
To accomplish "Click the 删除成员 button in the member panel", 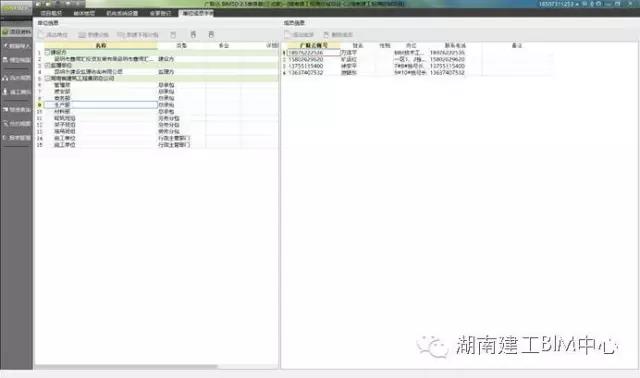I will pyautogui.click(x=338, y=35).
